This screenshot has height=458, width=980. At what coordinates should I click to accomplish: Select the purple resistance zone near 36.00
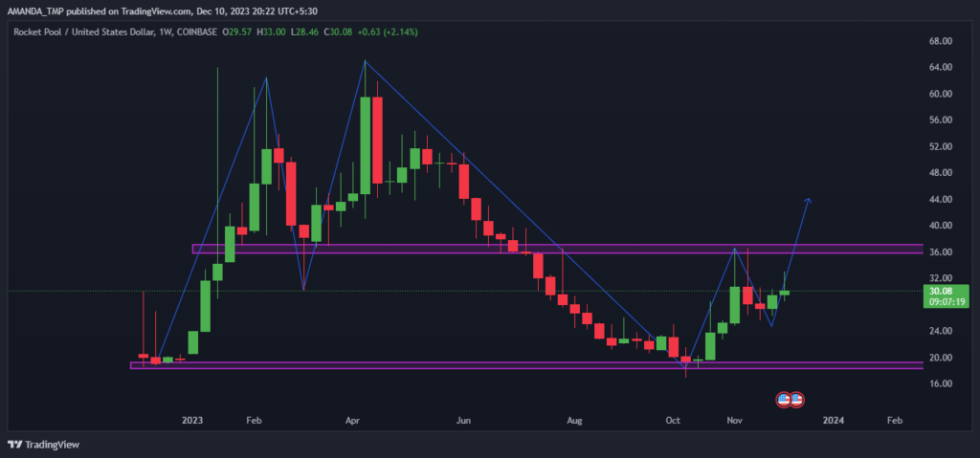click(558, 249)
